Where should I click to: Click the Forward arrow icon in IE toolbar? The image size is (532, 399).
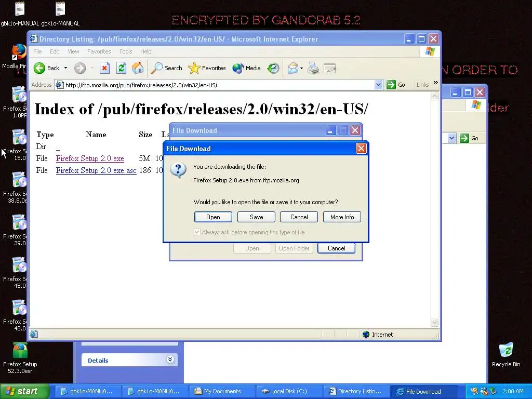click(x=80, y=68)
